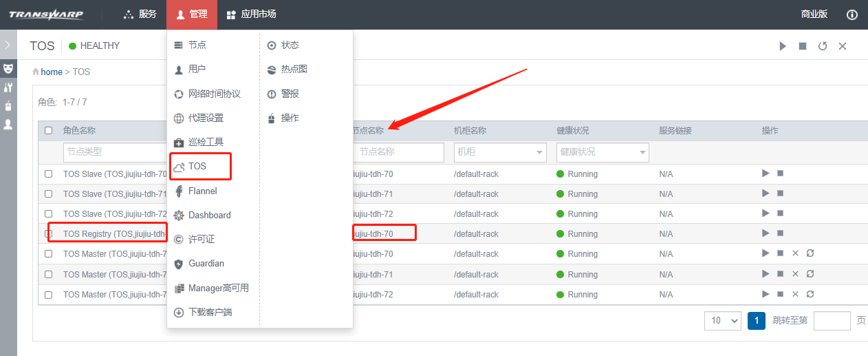This screenshot has height=356, width=868.
Task: Go to home breadcrumb link
Action: click(52, 72)
